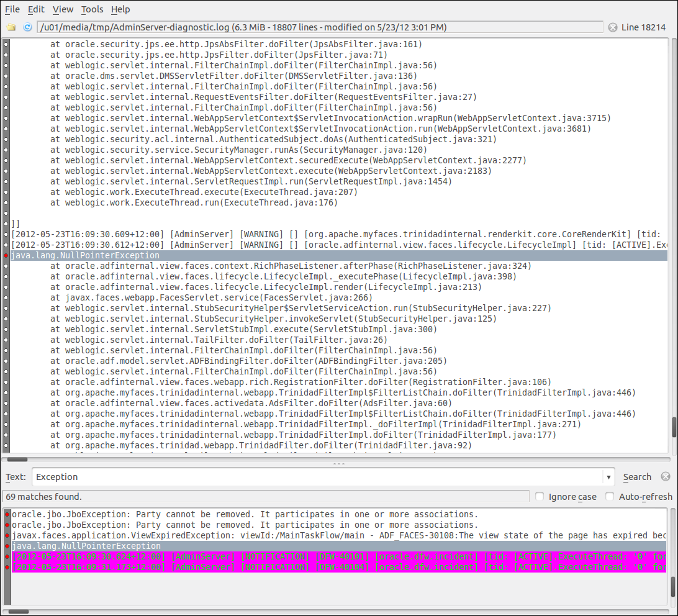
Task: Open the Edit menu
Action: 36,9
